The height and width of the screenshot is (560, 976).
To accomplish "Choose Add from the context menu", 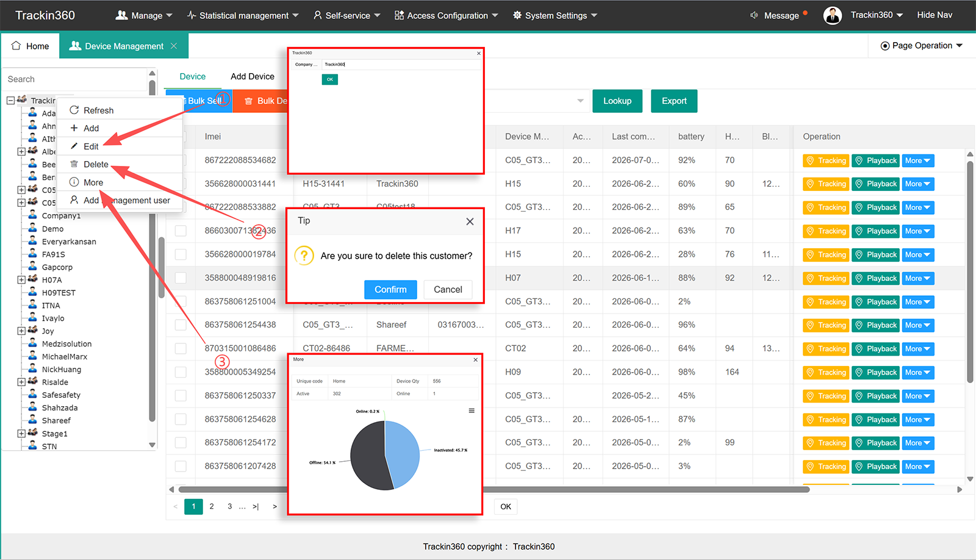I will pyautogui.click(x=120, y=128).
